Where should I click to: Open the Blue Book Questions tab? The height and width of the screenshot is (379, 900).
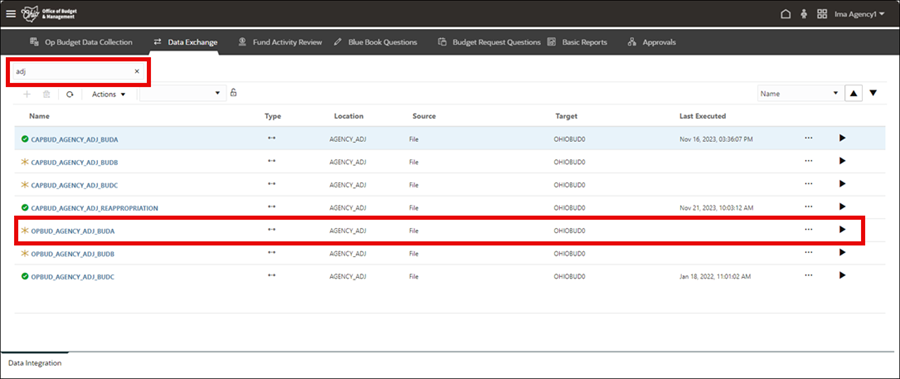coord(375,42)
